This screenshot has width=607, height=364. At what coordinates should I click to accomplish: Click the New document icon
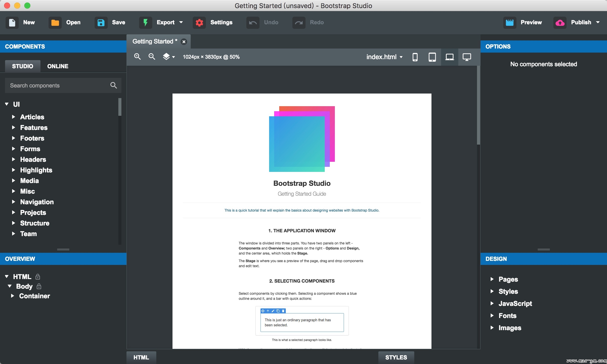pos(12,22)
